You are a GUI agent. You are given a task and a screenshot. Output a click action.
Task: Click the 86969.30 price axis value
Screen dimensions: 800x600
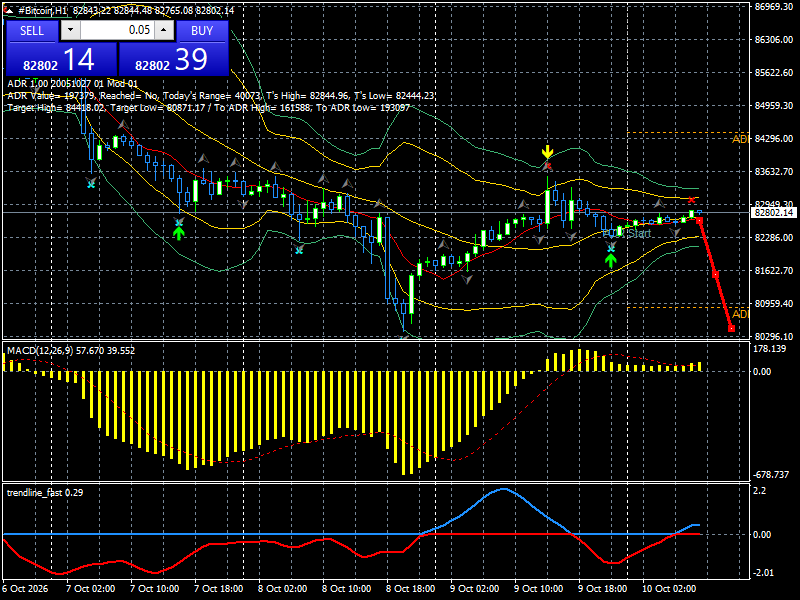click(x=773, y=7)
